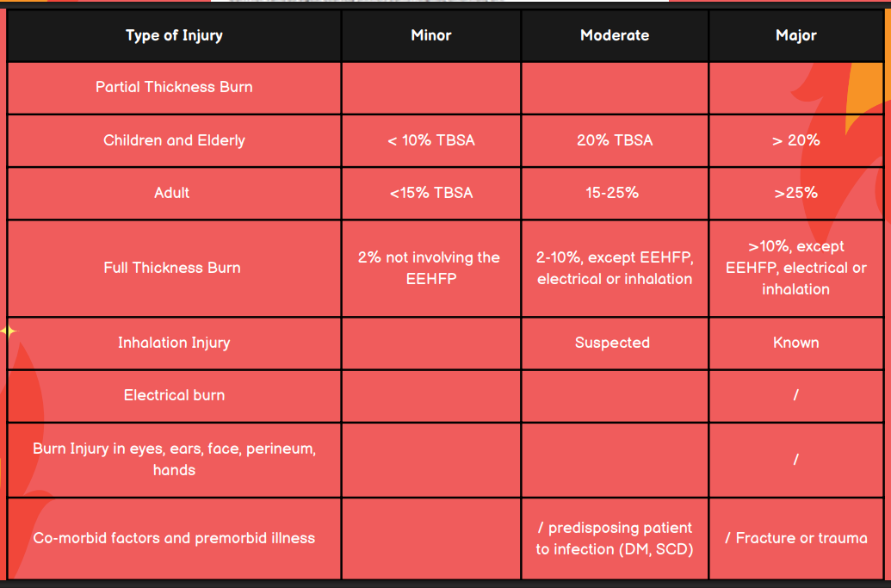Screen dimensions: 891x588
Task: Select the "Known" cell
Action: point(796,343)
